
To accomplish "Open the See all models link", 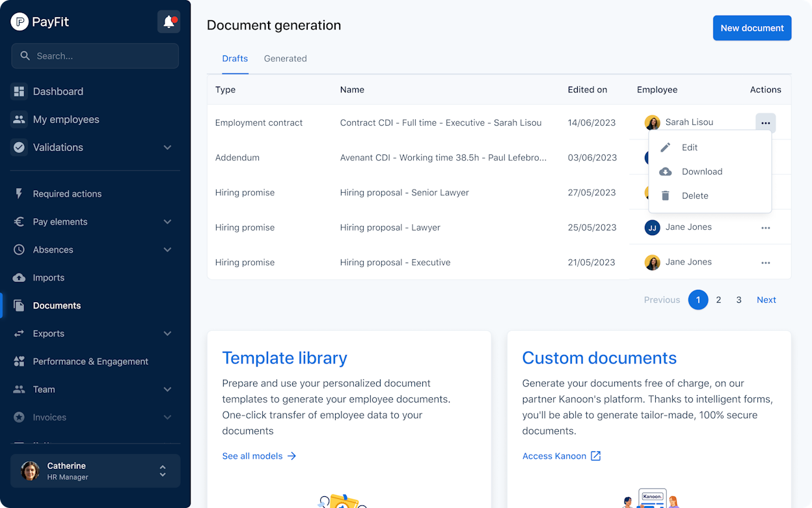I will (x=259, y=456).
